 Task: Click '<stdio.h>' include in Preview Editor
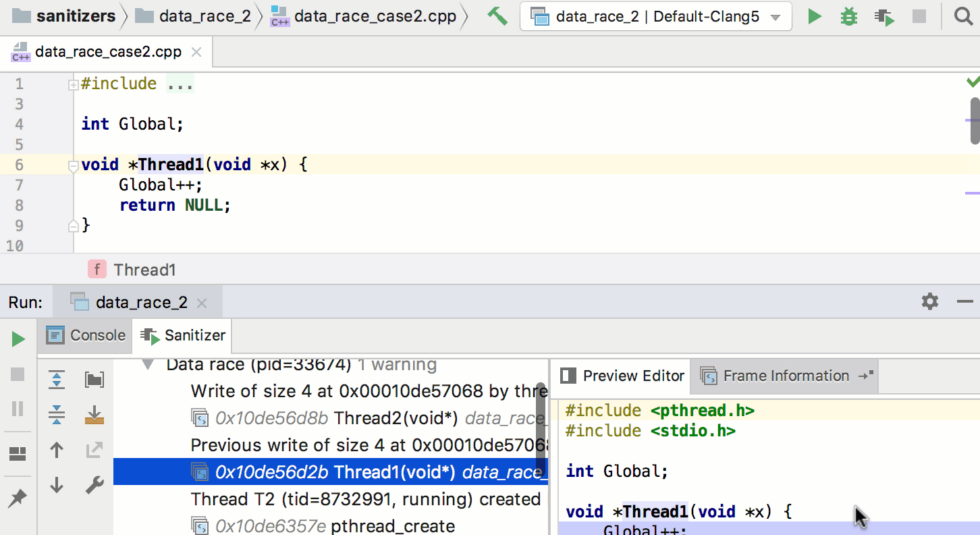(693, 431)
